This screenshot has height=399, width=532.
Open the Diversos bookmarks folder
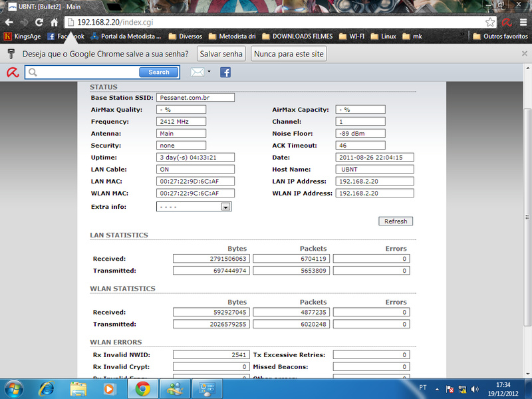pyautogui.click(x=186, y=37)
